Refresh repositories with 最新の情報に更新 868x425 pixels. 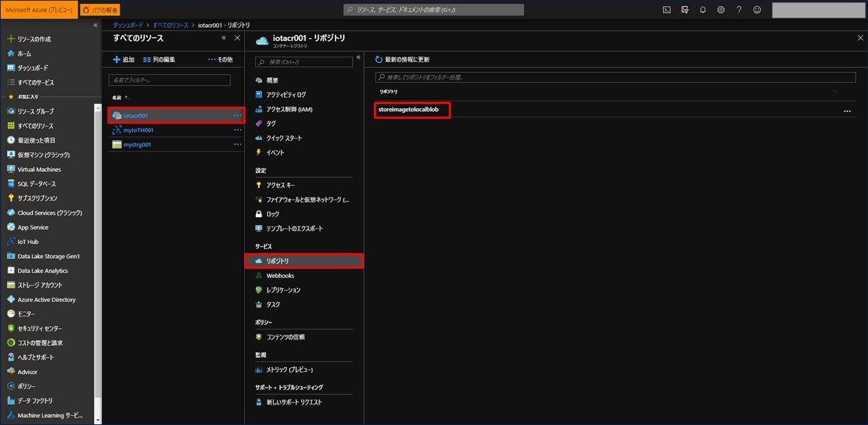click(x=407, y=59)
